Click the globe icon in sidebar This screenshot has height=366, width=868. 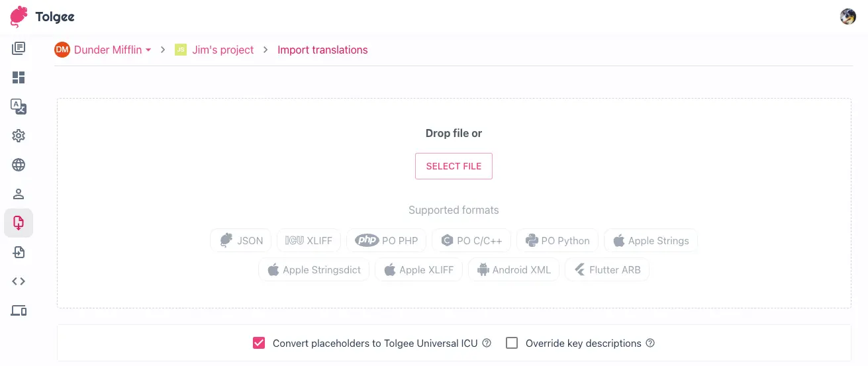coord(19,165)
